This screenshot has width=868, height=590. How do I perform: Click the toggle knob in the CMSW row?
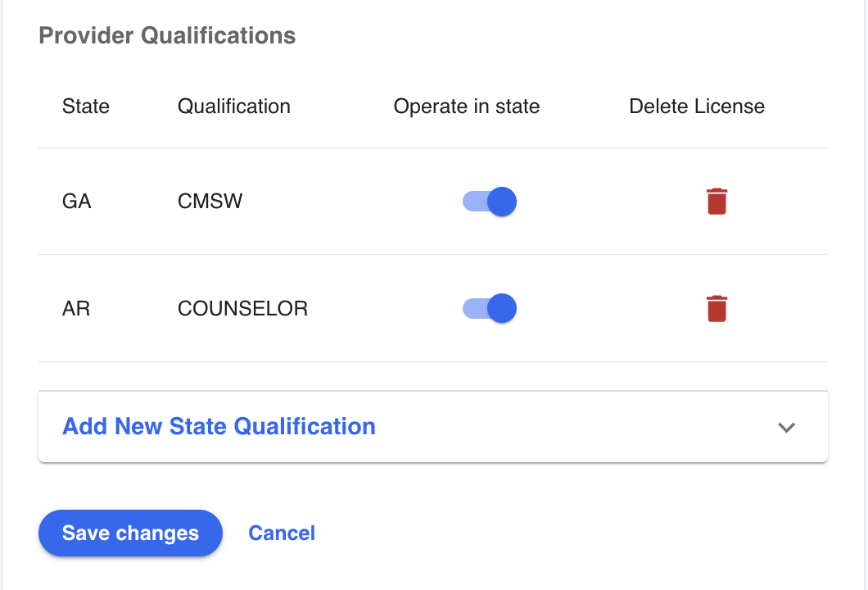[502, 201]
